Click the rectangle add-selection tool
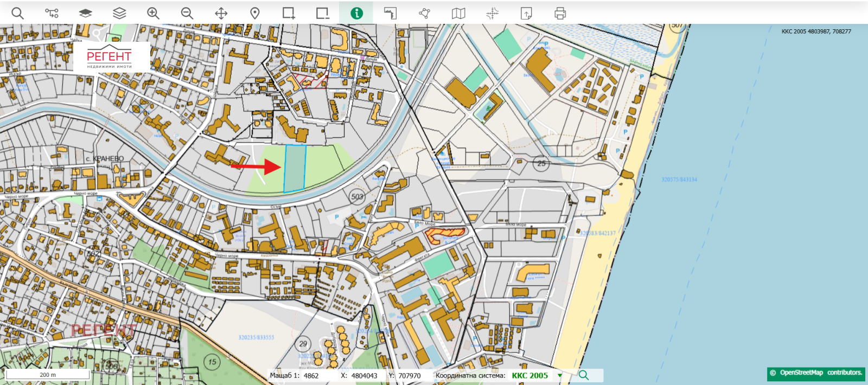This screenshot has height=385, width=868. (x=289, y=13)
